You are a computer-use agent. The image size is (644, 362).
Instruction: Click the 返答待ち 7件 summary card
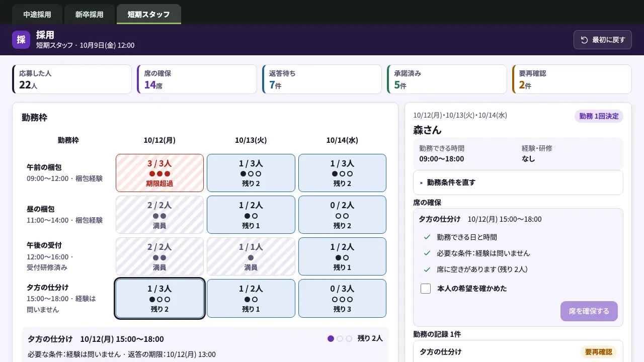pyautogui.click(x=322, y=79)
